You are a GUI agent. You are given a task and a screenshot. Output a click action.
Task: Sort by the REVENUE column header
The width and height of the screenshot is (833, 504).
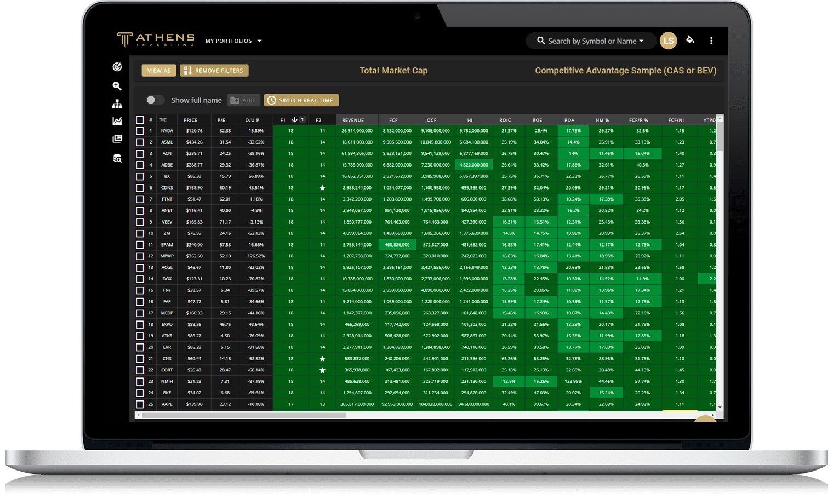point(353,120)
